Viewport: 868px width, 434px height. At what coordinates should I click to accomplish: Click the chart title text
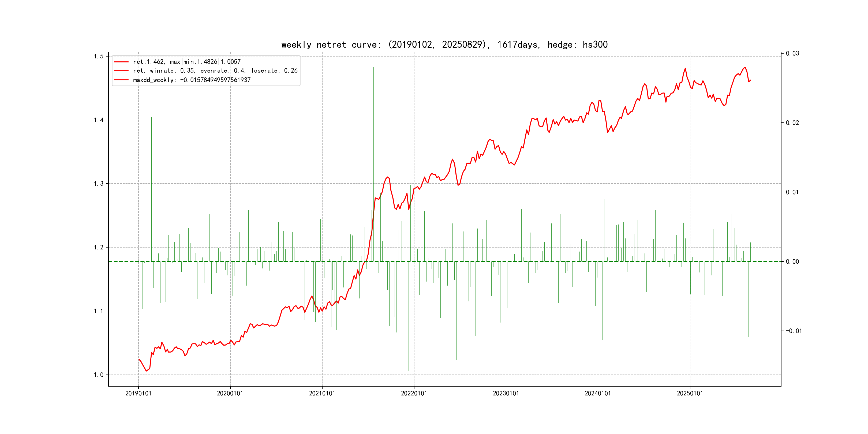(444, 44)
